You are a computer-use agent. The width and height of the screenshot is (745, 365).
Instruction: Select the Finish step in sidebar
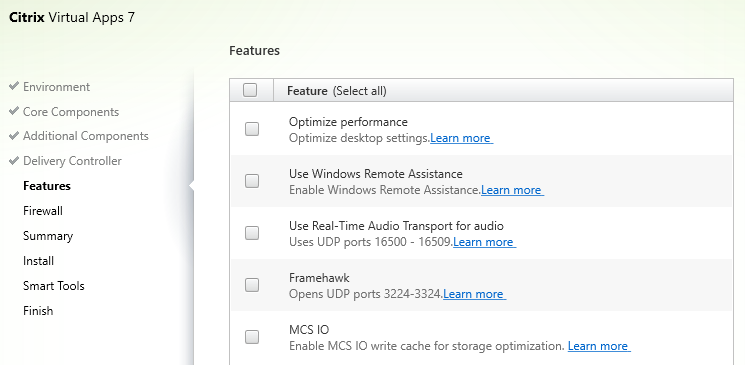[38, 311]
